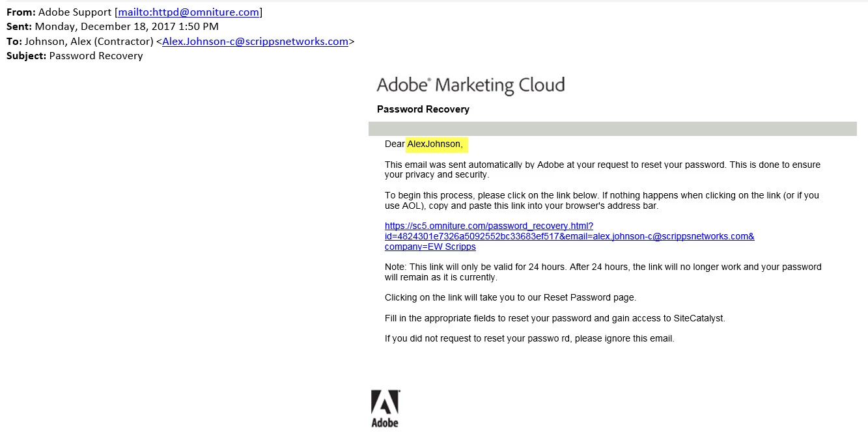
Task: Click the 'Fill in the appropriate fields' sentence
Action: tap(555, 318)
